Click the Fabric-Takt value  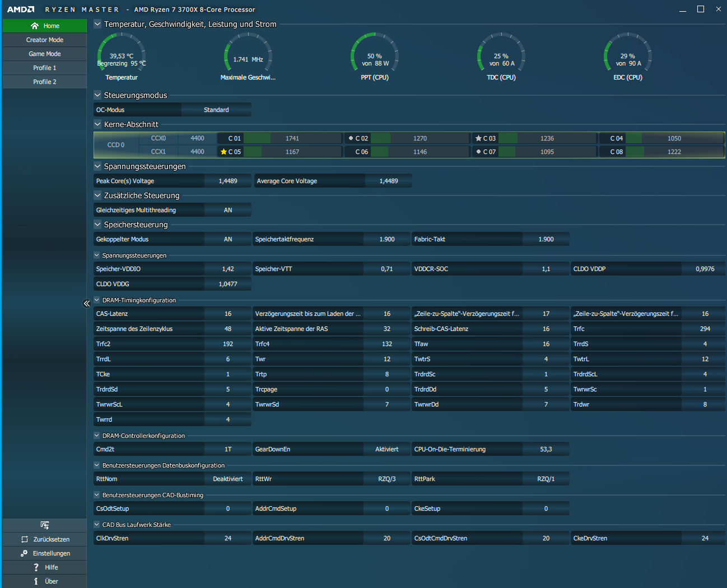pos(546,239)
